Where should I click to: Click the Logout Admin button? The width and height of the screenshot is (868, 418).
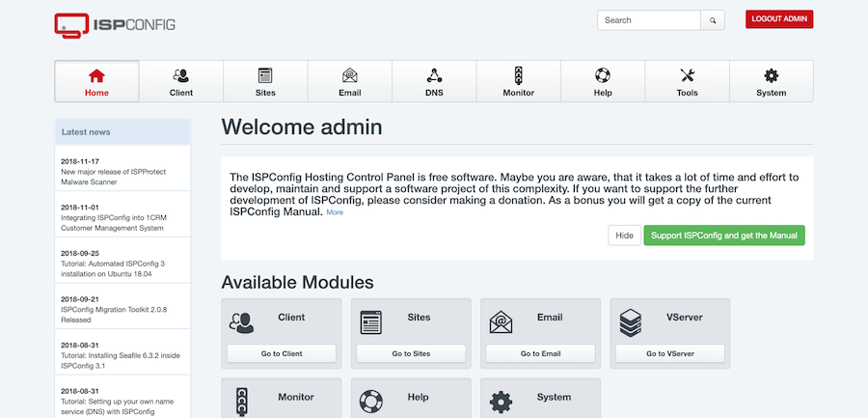tap(779, 19)
